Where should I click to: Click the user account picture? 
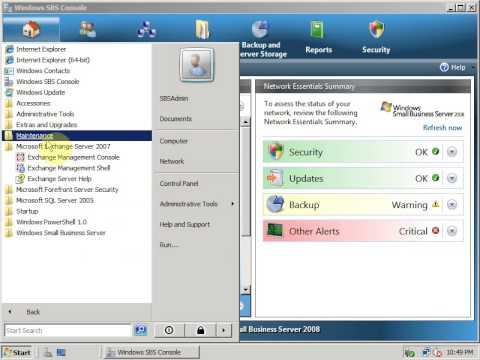point(196,65)
